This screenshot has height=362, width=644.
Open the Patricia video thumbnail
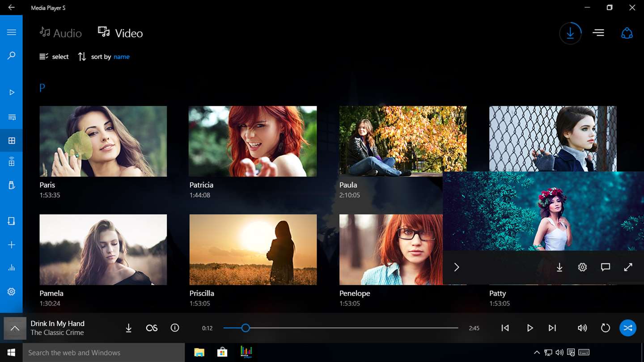coord(253,141)
